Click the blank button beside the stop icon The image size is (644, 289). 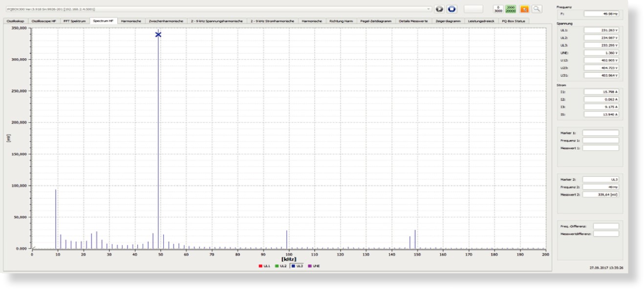coord(472,9)
